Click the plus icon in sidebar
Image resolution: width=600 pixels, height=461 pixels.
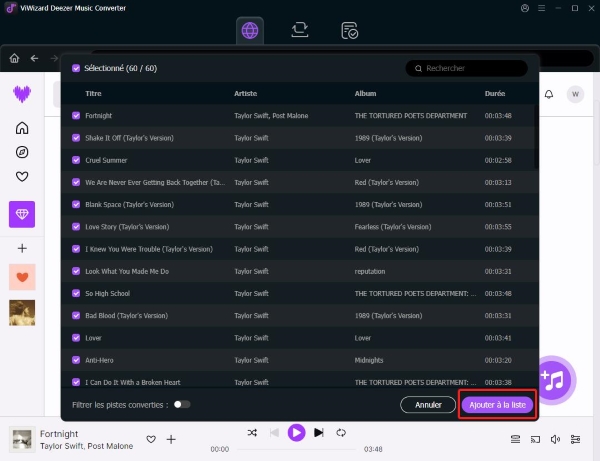point(22,248)
